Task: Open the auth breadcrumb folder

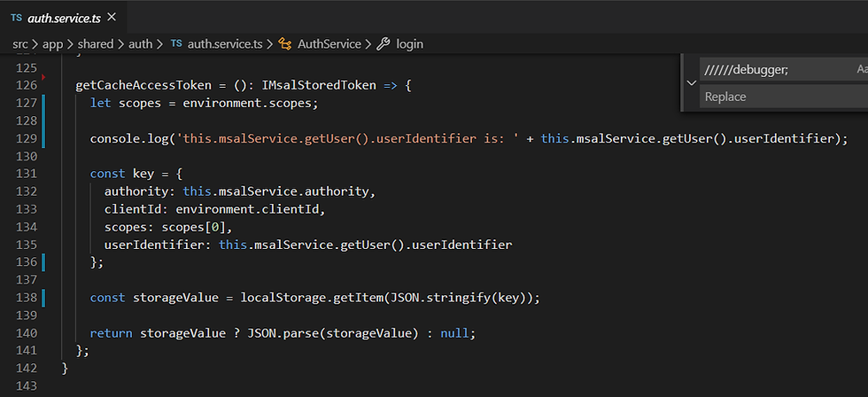Action: coord(140,43)
